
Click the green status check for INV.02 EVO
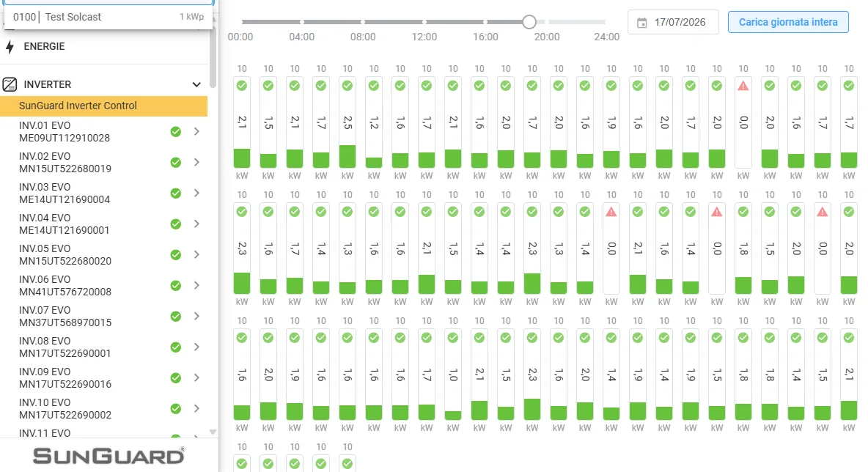tap(175, 163)
